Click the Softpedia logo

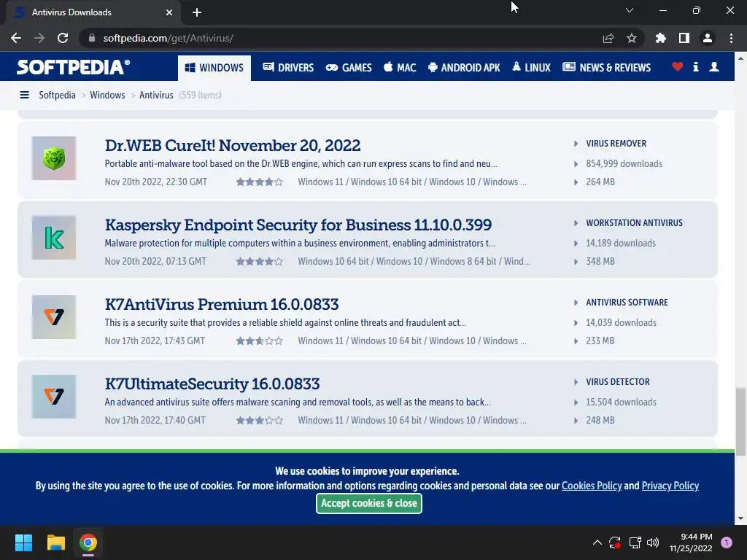(x=73, y=67)
